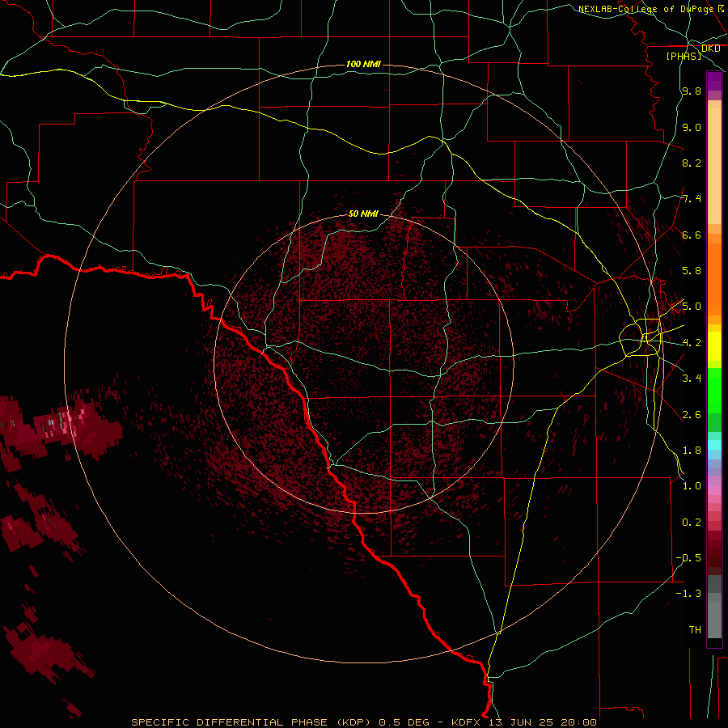Screen dimensions: 728x728
Task: Click the 5.8 value on the color scale
Action: [692, 271]
